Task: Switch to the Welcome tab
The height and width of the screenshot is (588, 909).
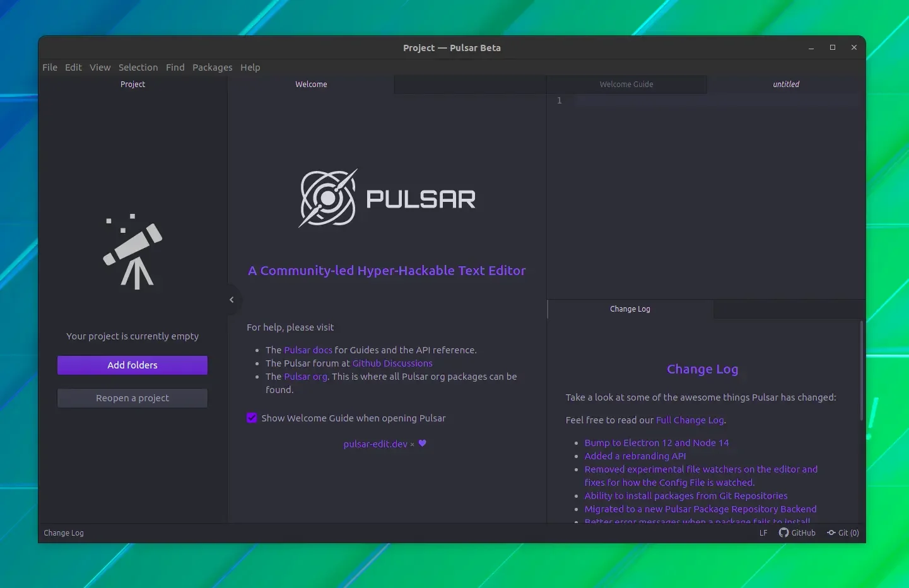Action: click(x=311, y=85)
